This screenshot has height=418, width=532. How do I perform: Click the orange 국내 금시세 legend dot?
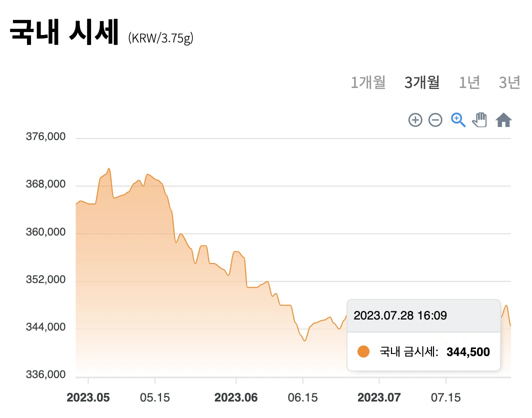pos(363,351)
